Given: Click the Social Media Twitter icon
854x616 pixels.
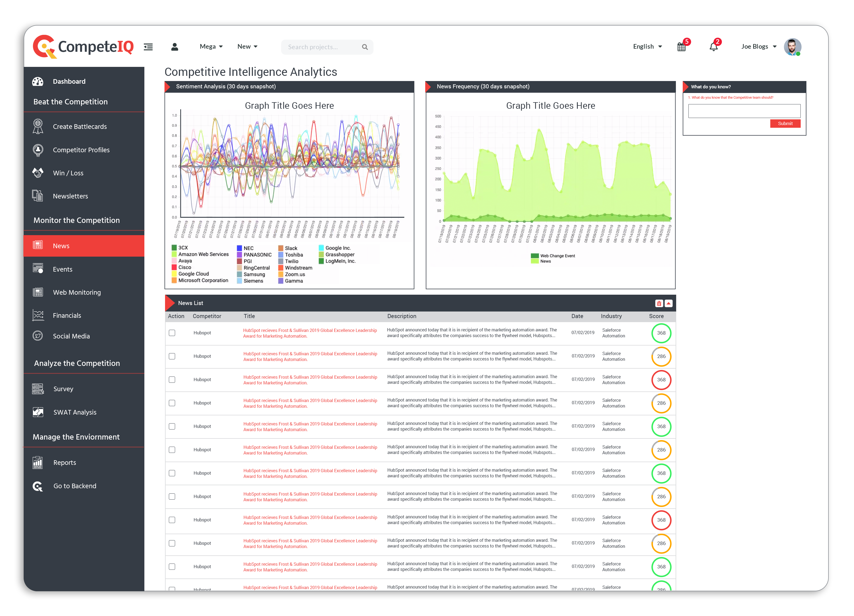Looking at the screenshot, I should pyautogui.click(x=38, y=336).
